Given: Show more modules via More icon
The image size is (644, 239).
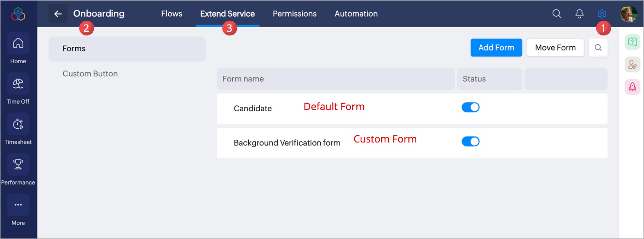Looking at the screenshot, I should (18, 205).
